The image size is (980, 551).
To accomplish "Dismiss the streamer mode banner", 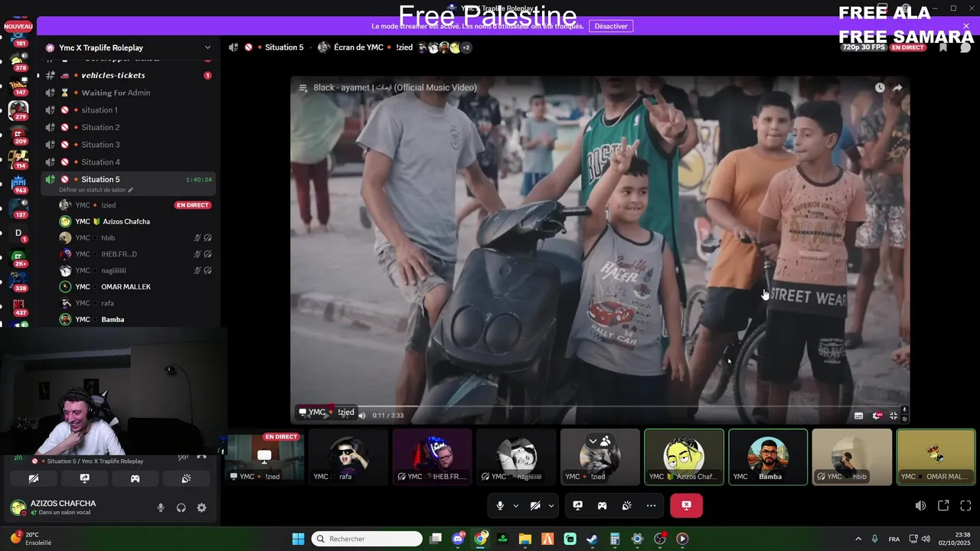I will tap(965, 26).
